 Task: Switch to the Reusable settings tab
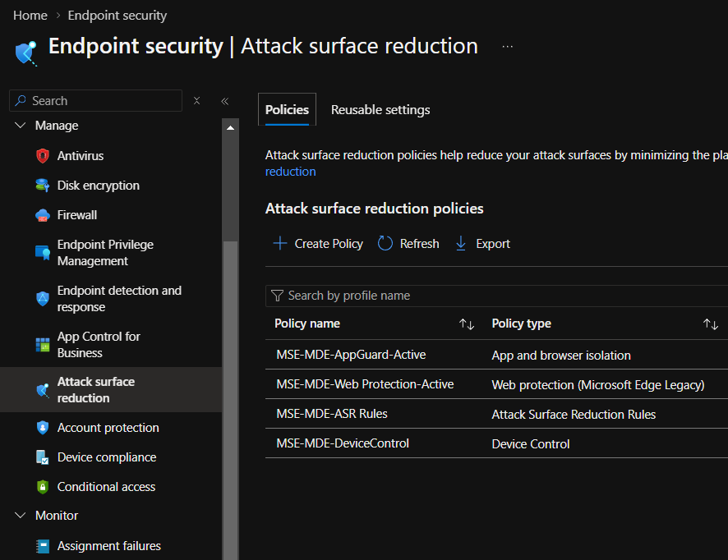(x=380, y=110)
